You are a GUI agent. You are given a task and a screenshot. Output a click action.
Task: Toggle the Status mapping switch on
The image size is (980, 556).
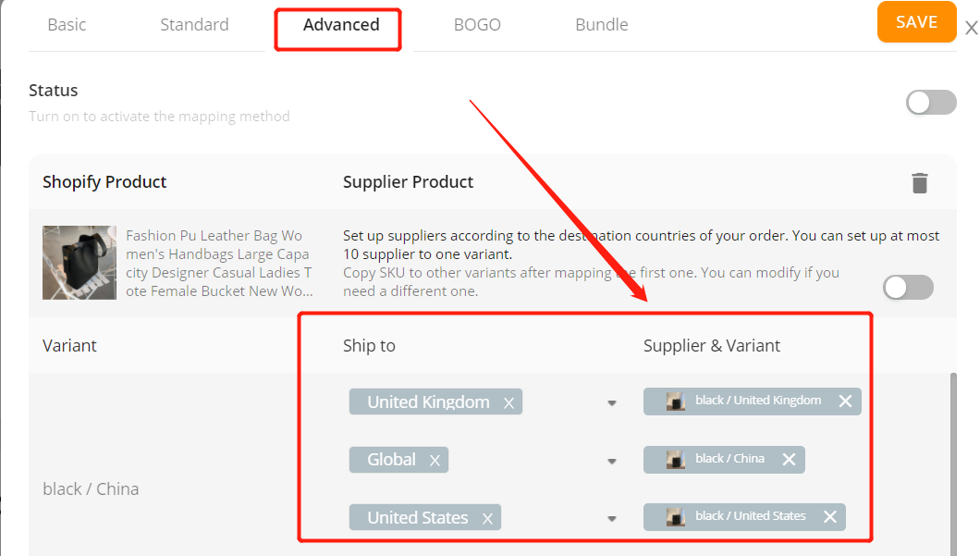pyautogui.click(x=931, y=103)
